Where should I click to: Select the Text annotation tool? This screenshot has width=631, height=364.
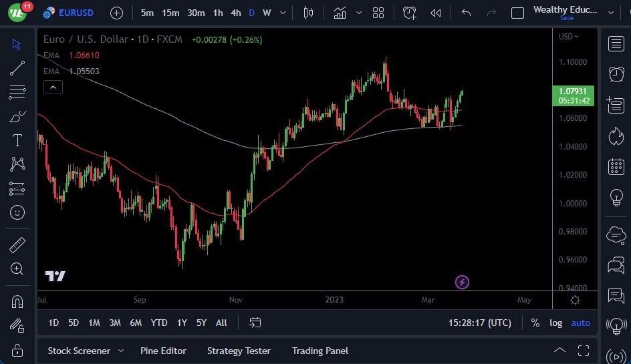pyautogui.click(x=17, y=140)
